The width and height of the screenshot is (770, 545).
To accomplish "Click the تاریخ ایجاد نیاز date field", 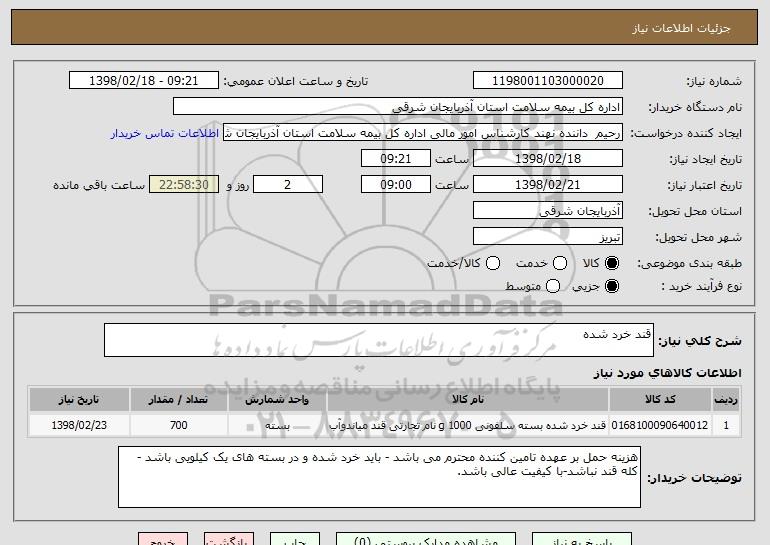I will pyautogui.click(x=548, y=159).
